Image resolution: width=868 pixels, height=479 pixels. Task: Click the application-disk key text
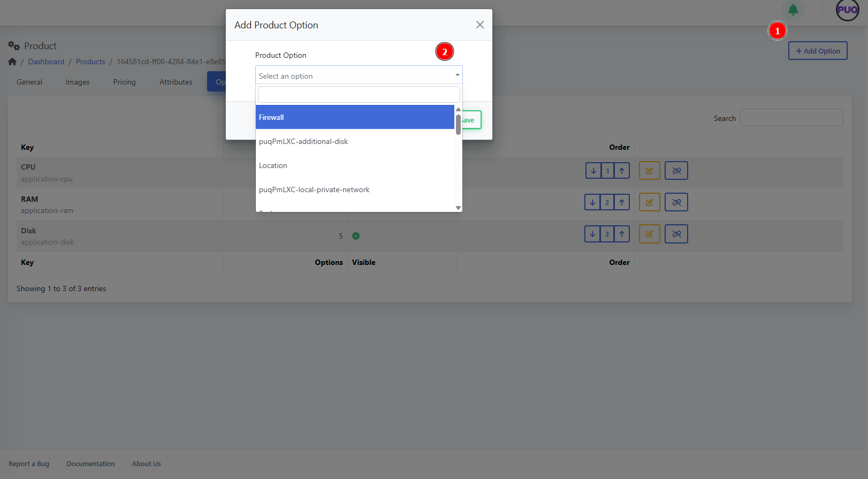(47, 242)
